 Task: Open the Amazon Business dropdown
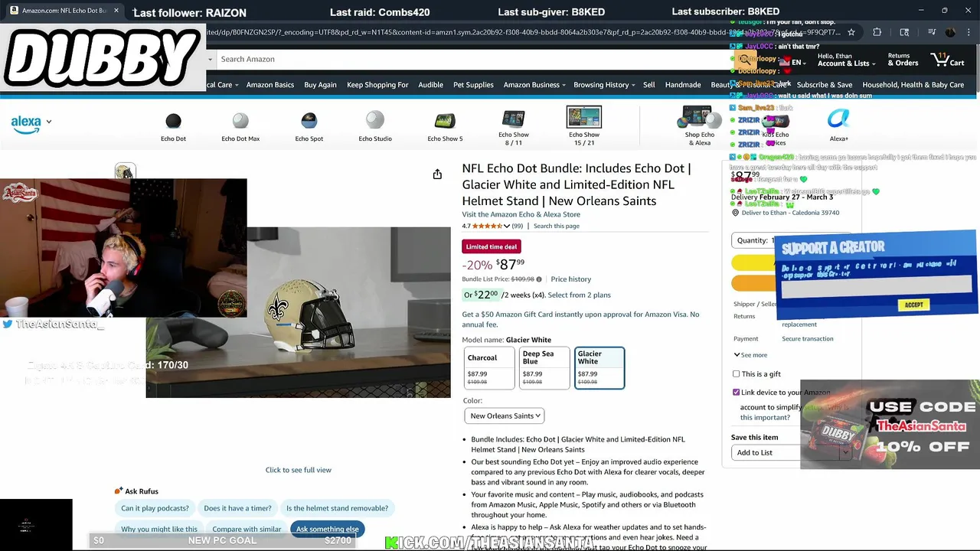(535, 85)
